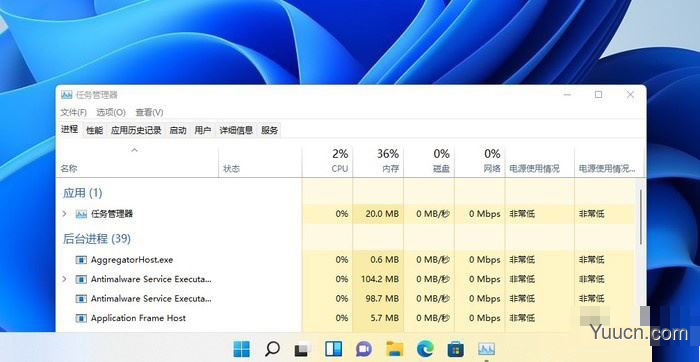This screenshot has height=362, width=700.
Task: Select the AggregatorHost.exe process row
Action: point(345,260)
